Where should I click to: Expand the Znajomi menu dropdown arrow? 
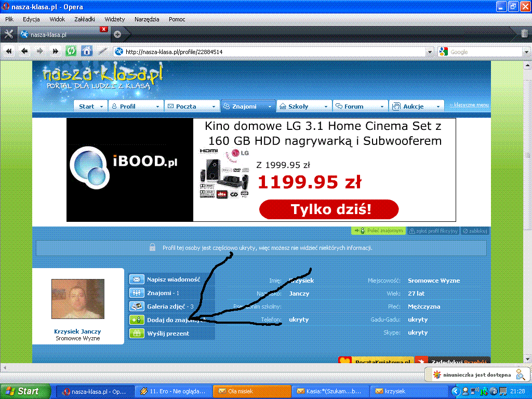point(270,107)
